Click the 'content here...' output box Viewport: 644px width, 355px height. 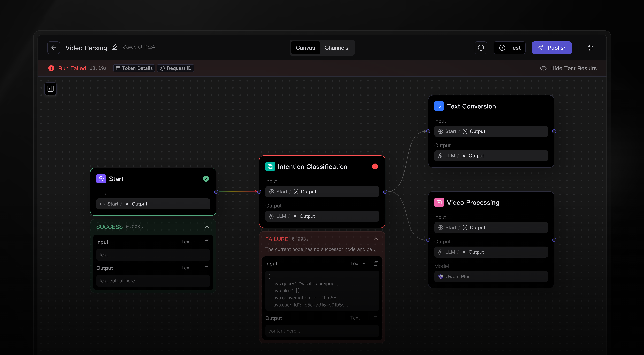pyautogui.click(x=322, y=331)
